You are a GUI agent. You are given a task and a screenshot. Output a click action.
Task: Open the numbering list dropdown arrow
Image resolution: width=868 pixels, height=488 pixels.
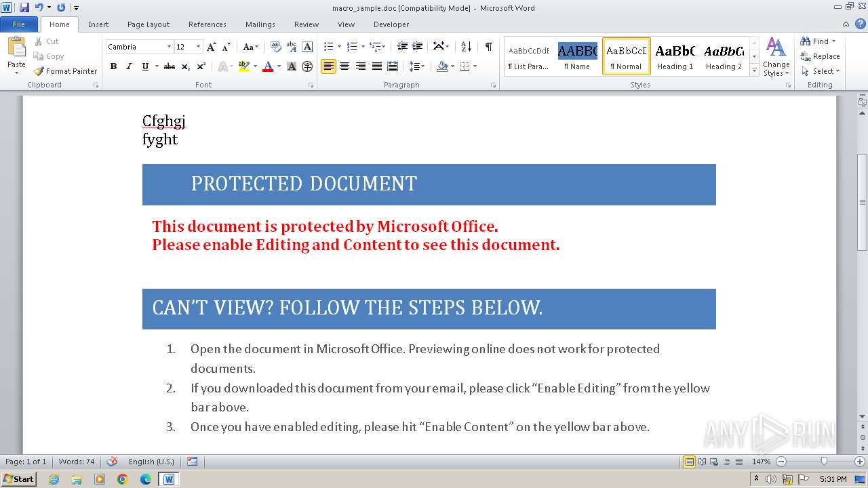(x=363, y=47)
